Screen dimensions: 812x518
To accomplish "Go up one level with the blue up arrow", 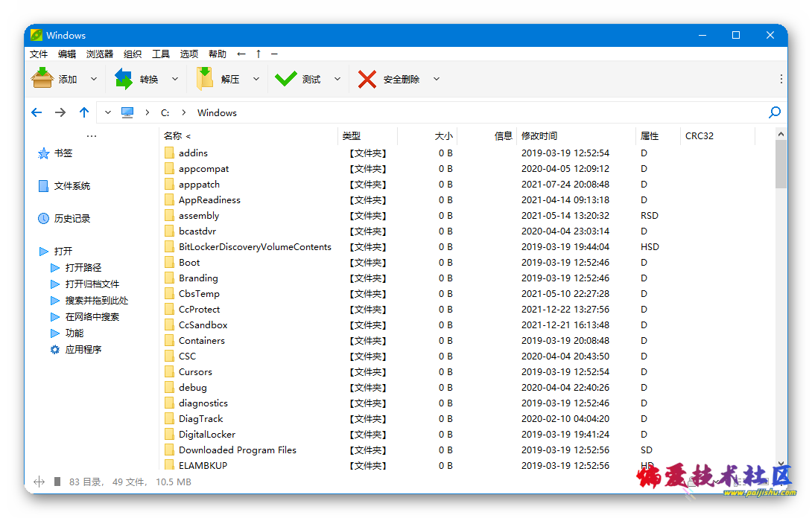I will pyautogui.click(x=84, y=112).
